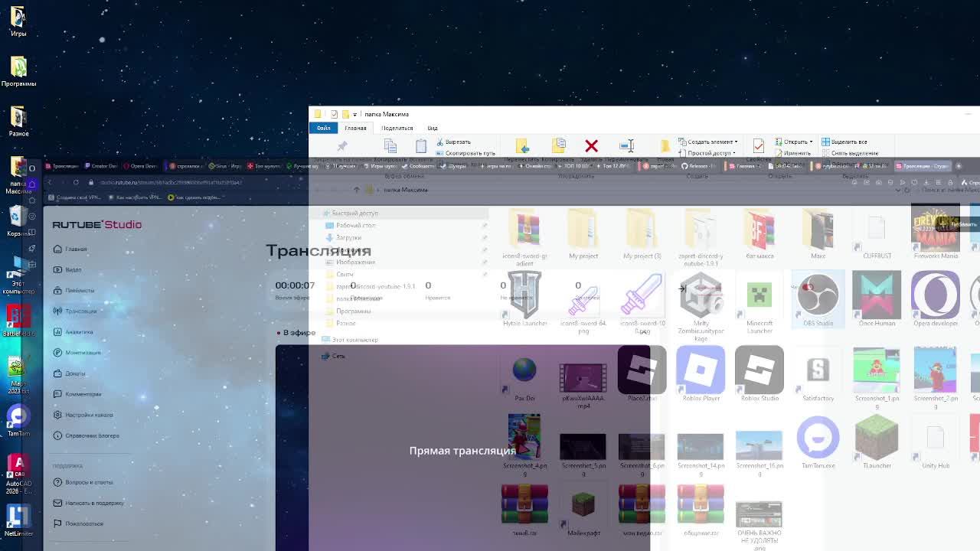Open Видео in RUTUBE Studio sidebar

(67, 269)
